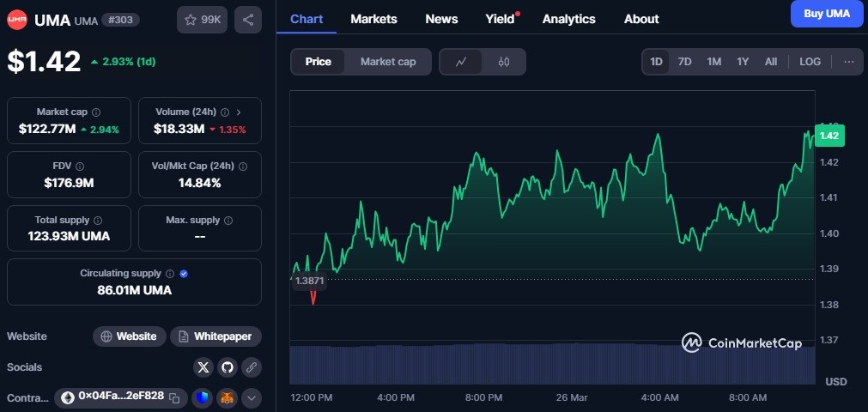Click the $18.33M volume value
Screen dimensions: 868x412
point(179,130)
